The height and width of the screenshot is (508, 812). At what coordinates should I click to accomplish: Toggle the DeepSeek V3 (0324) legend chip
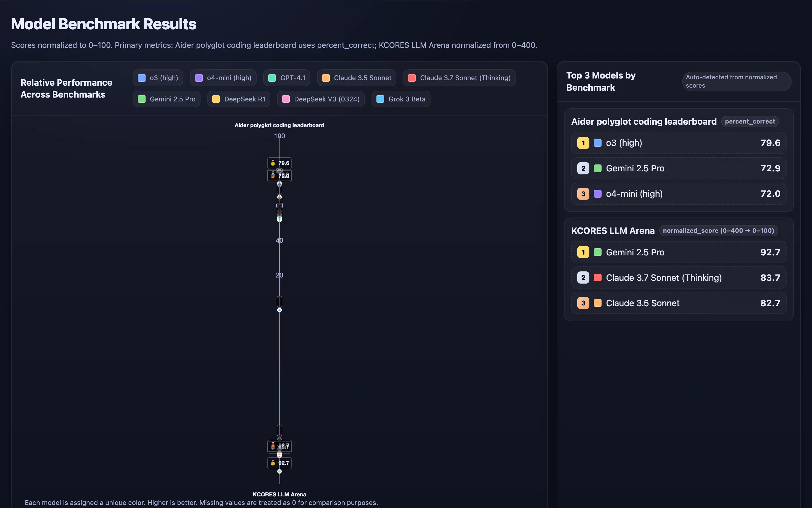point(321,99)
